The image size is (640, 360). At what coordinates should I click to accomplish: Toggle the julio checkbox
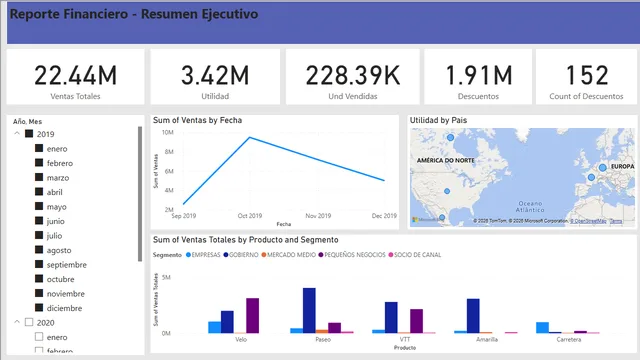point(39,235)
